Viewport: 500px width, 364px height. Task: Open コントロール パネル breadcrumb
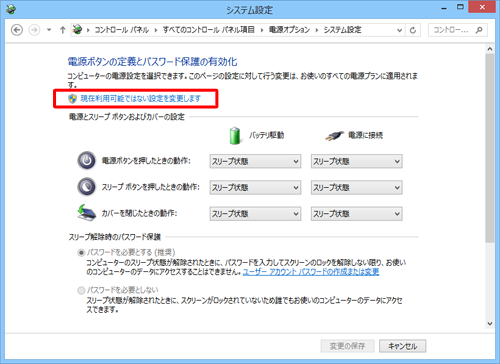coord(121,30)
